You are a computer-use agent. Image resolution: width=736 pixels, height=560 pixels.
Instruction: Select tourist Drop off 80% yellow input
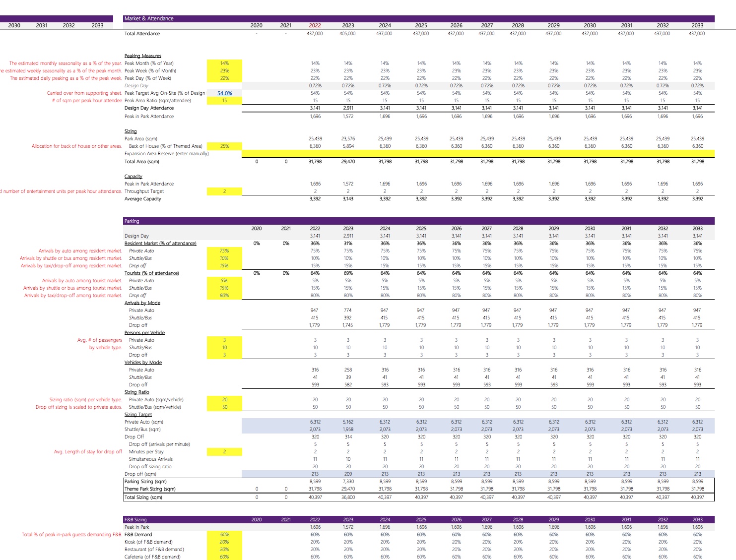tap(224, 296)
